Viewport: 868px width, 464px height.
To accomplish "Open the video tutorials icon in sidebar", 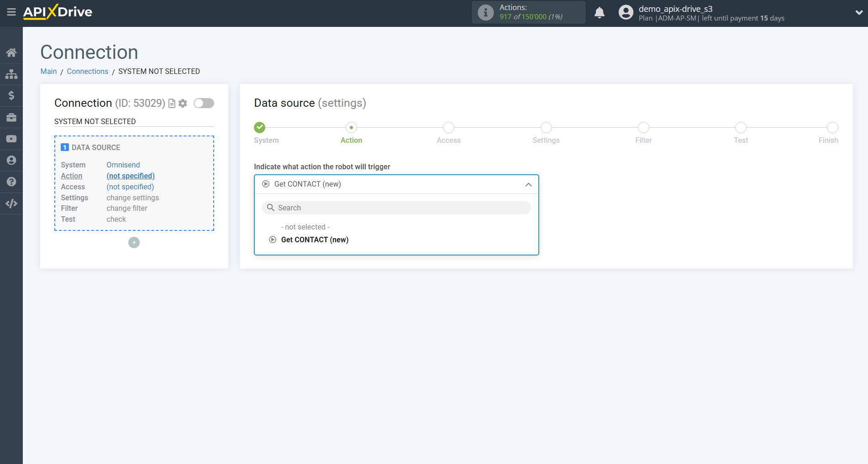I will (x=11, y=138).
